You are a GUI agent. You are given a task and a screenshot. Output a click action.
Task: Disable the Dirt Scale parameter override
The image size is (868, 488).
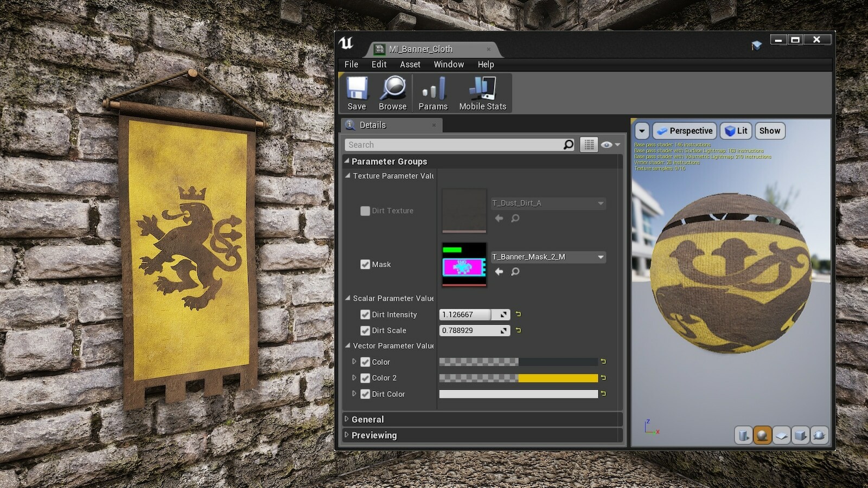pyautogui.click(x=365, y=330)
